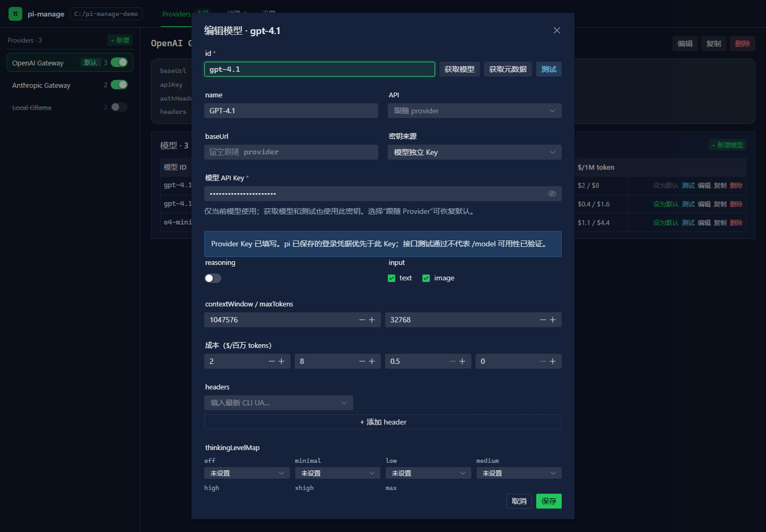Increase the maxTokens value with plus
This screenshot has width=766, height=532.
coord(553,320)
